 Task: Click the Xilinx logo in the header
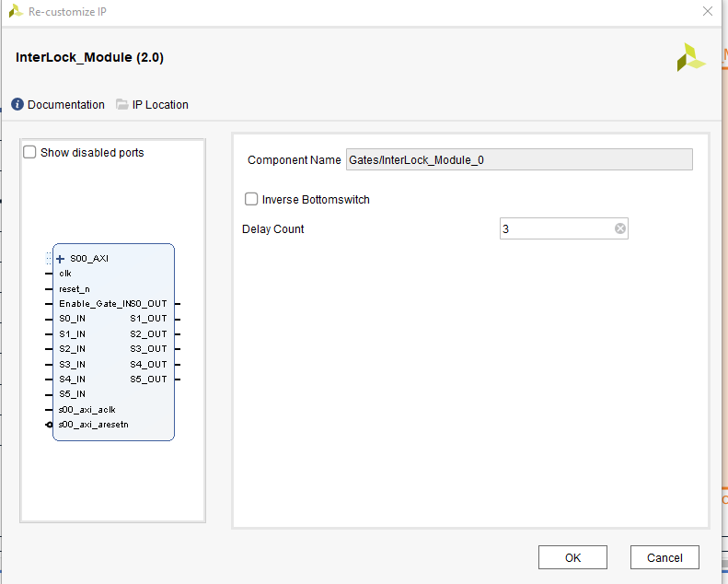[x=690, y=57]
